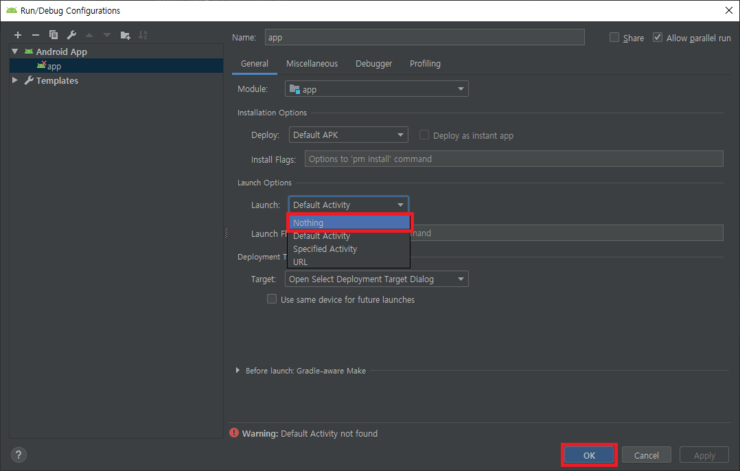Switch to the Debugger tab
This screenshot has width=740, height=471.
point(373,63)
